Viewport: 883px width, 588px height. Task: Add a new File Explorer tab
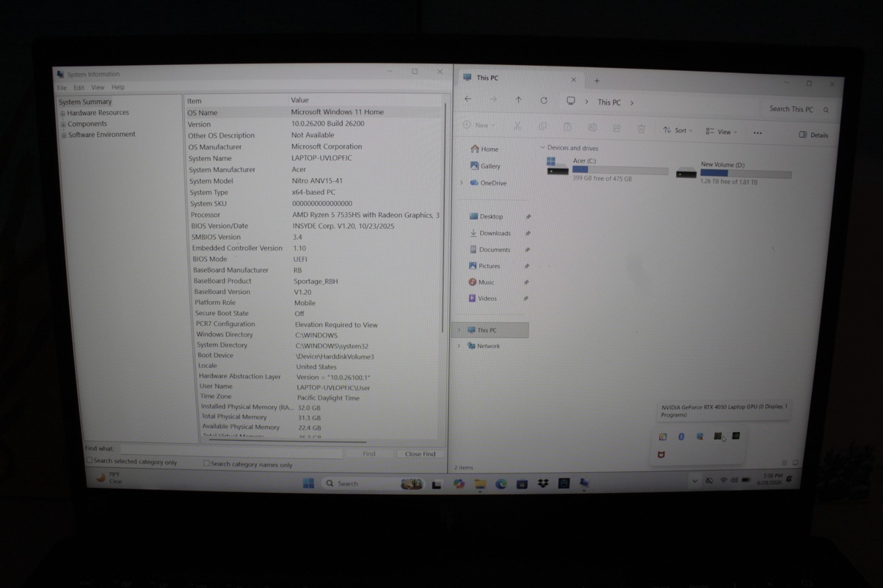(597, 81)
